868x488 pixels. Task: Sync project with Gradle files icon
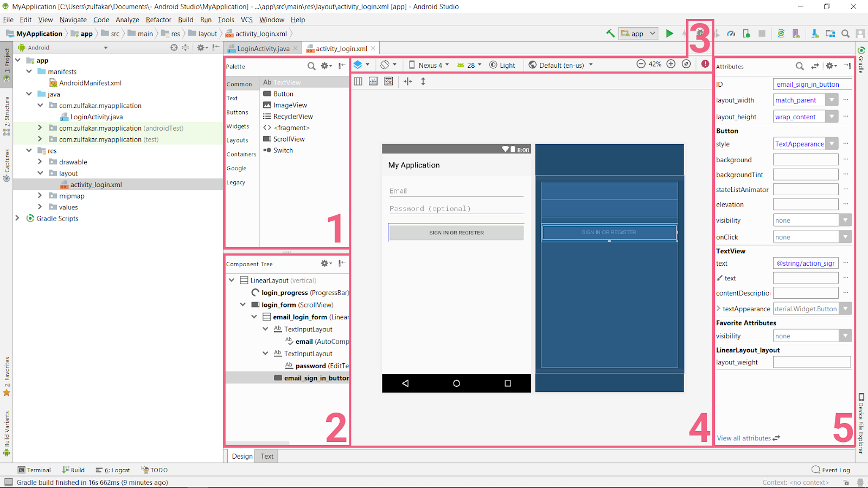click(x=781, y=34)
